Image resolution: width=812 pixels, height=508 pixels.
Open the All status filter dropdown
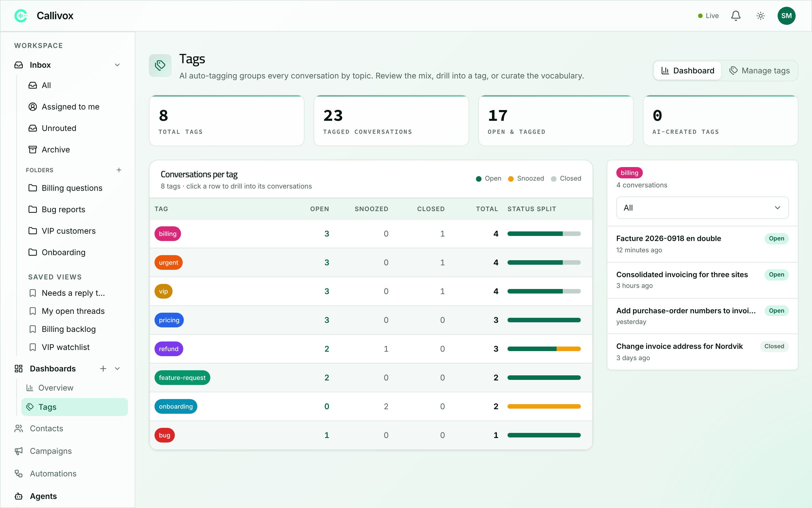click(702, 208)
